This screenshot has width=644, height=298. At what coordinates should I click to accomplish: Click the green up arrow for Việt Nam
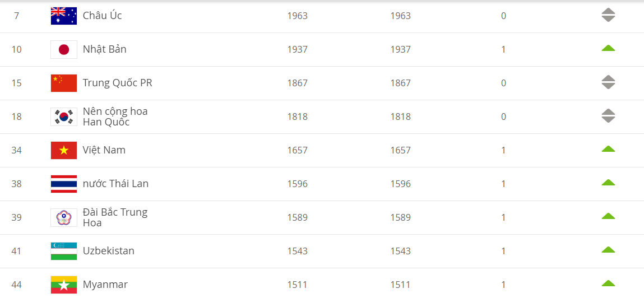[608, 150]
